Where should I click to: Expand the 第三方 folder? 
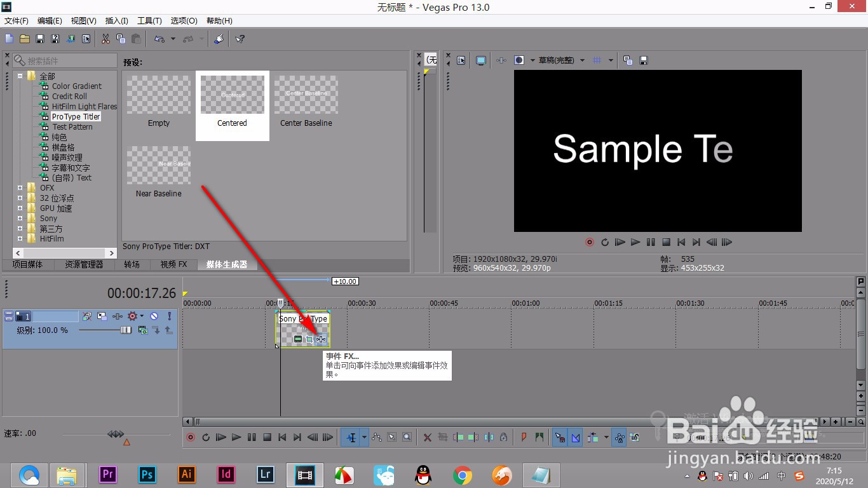tap(20, 228)
